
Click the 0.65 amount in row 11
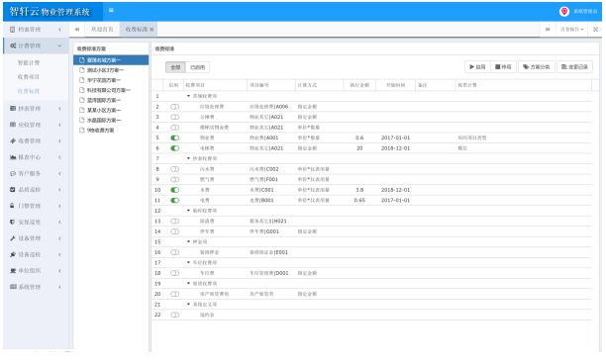pyautogui.click(x=359, y=201)
